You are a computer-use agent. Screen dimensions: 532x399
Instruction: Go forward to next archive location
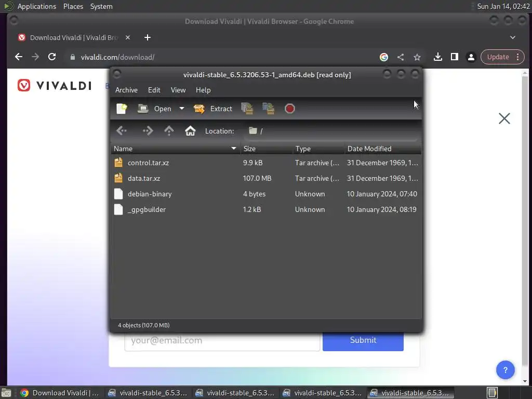coord(148,130)
